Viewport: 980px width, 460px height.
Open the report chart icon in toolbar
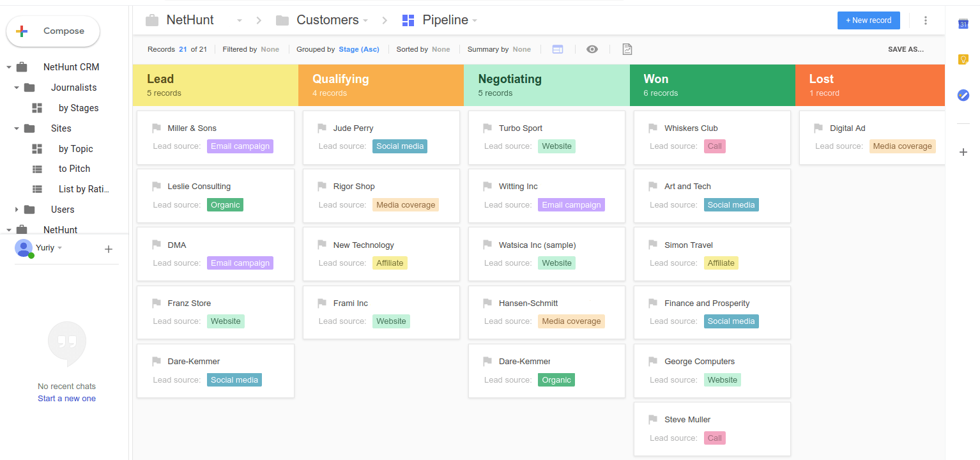coord(627,49)
